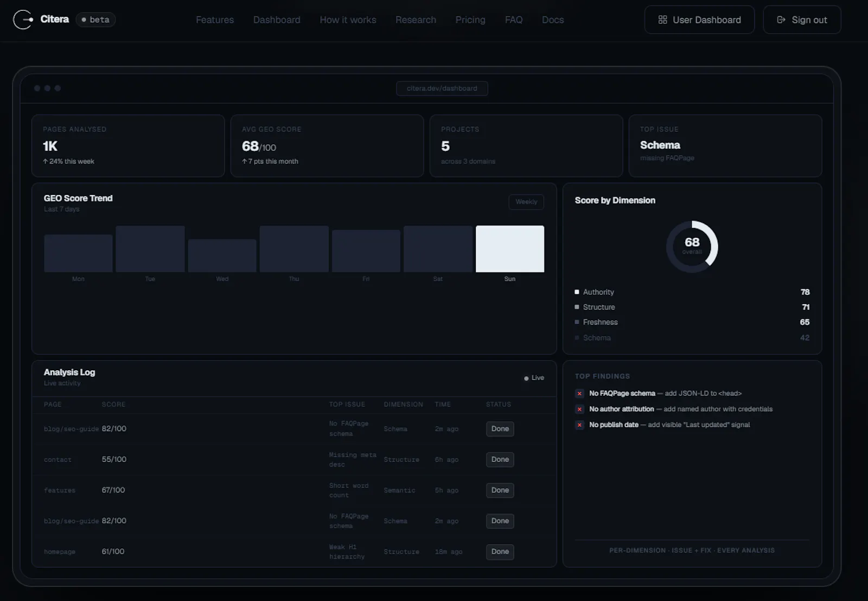Screen dimensions: 868x601
Task: Click the '55/100' score value
Action: [114, 459]
